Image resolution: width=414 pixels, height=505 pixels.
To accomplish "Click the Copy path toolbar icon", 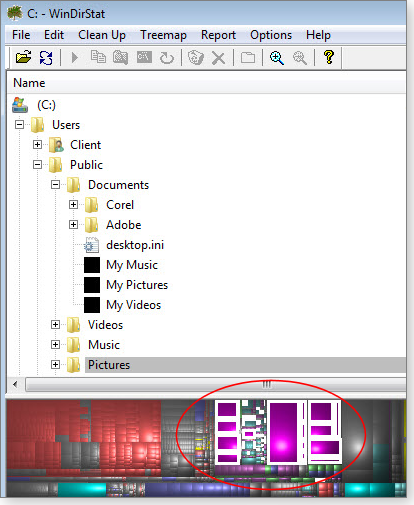I will (98, 57).
